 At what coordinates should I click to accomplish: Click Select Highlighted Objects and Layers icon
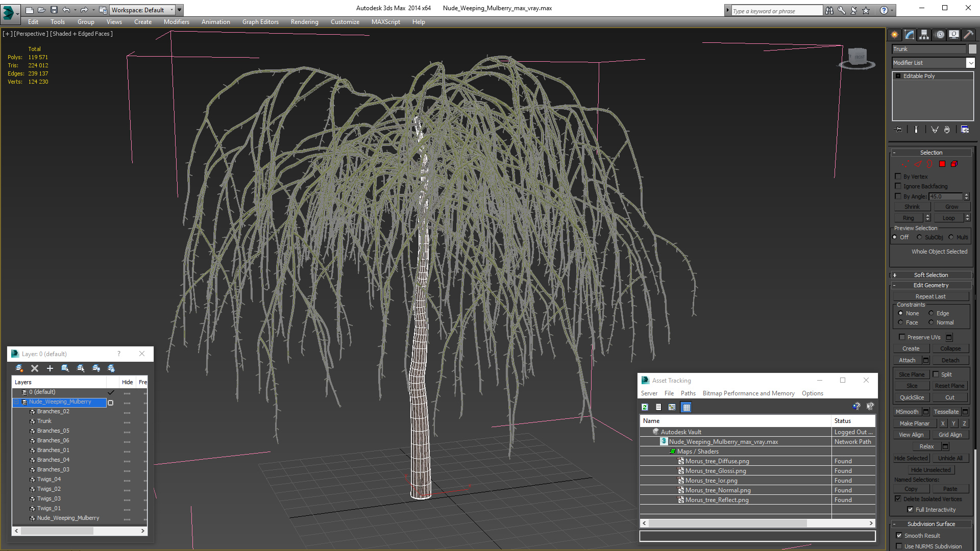65,368
